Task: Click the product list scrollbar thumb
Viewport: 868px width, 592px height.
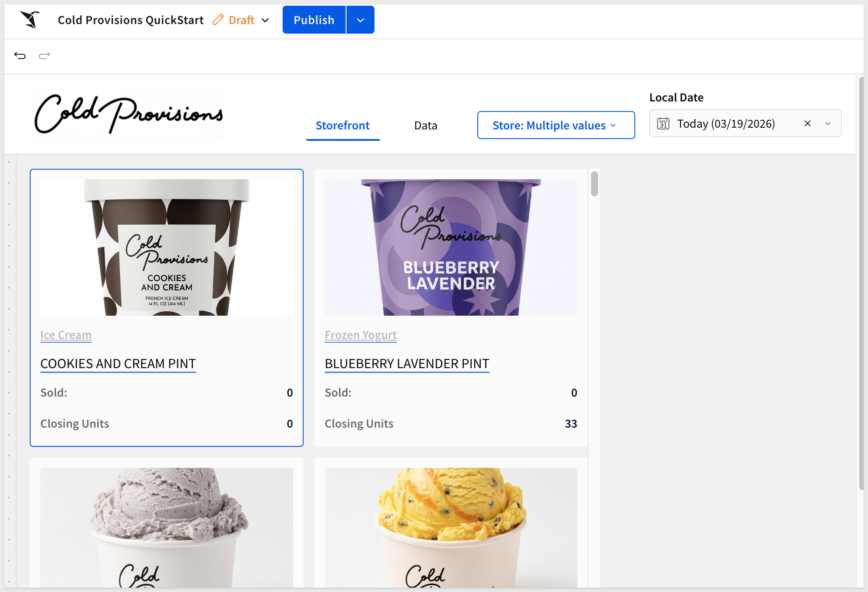Action: pos(594,184)
